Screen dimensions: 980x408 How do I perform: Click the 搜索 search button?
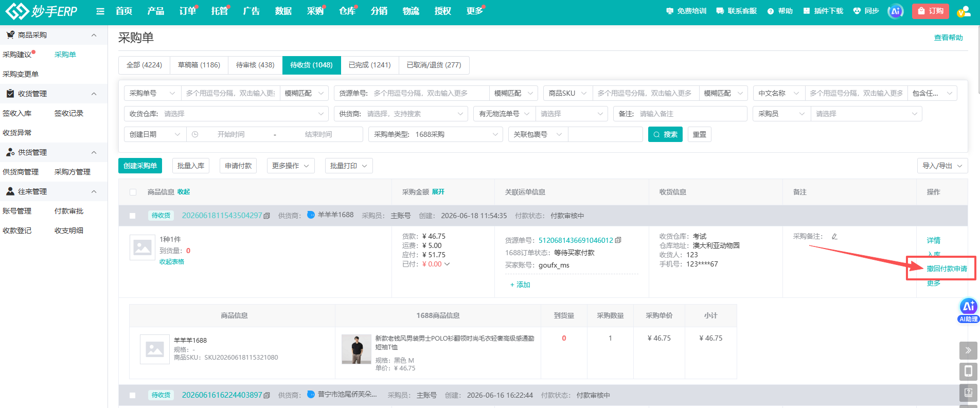point(665,134)
